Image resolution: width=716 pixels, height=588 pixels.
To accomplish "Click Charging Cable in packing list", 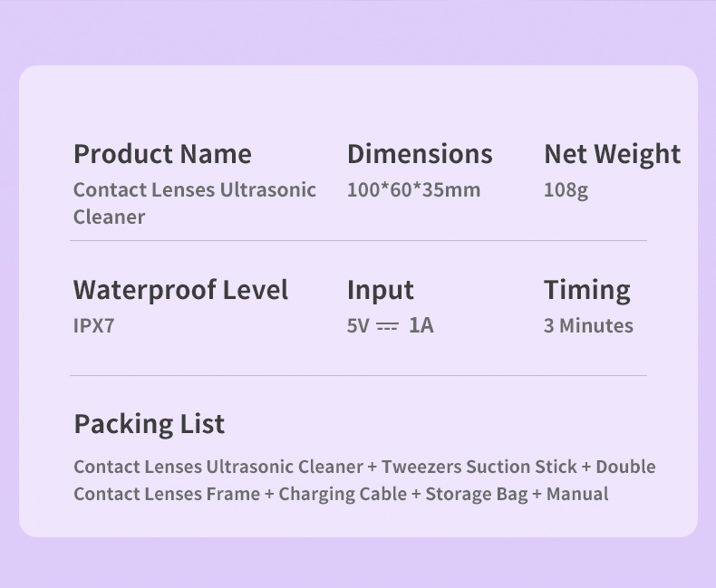I will [x=343, y=495].
